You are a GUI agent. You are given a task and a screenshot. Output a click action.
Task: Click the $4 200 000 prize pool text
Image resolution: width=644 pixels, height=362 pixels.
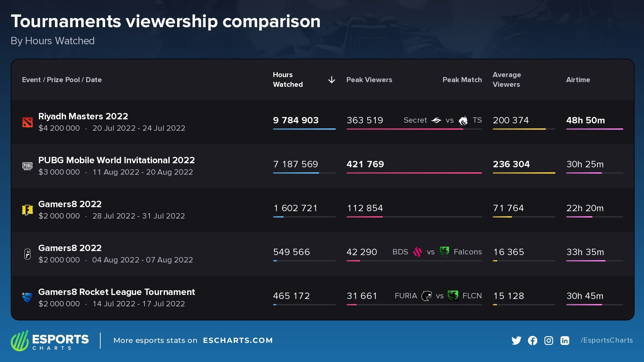[59, 128]
